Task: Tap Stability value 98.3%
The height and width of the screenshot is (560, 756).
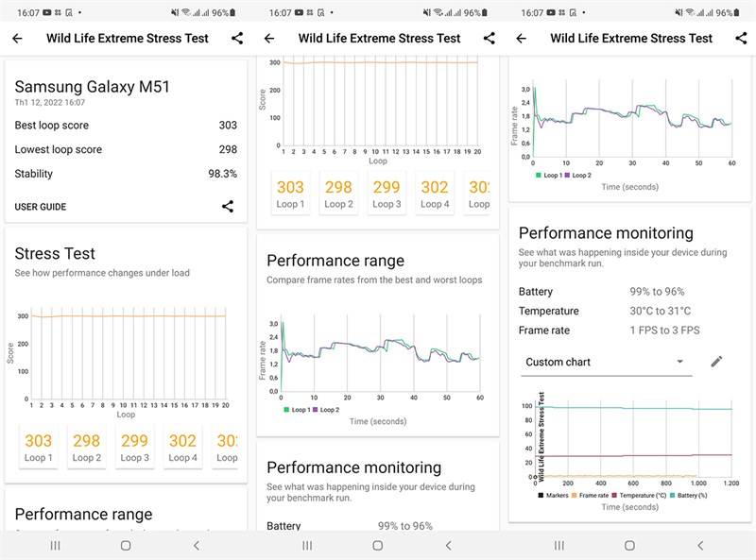Action: coord(222,174)
